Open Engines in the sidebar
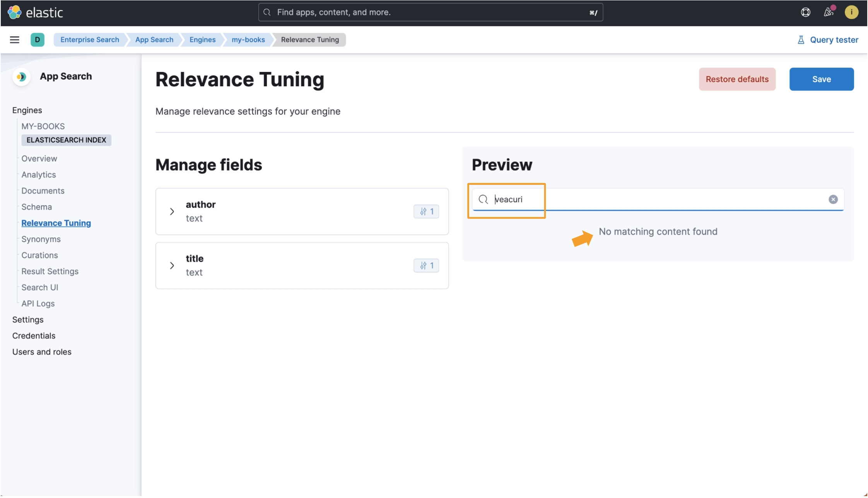This screenshot has height=498, width=868. coord(27,110)
